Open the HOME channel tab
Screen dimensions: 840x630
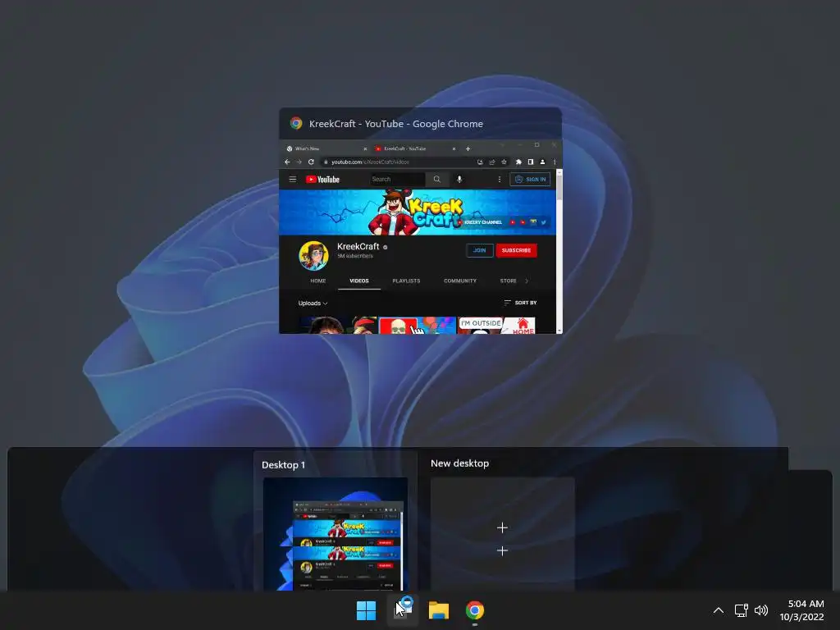[317, 281]
